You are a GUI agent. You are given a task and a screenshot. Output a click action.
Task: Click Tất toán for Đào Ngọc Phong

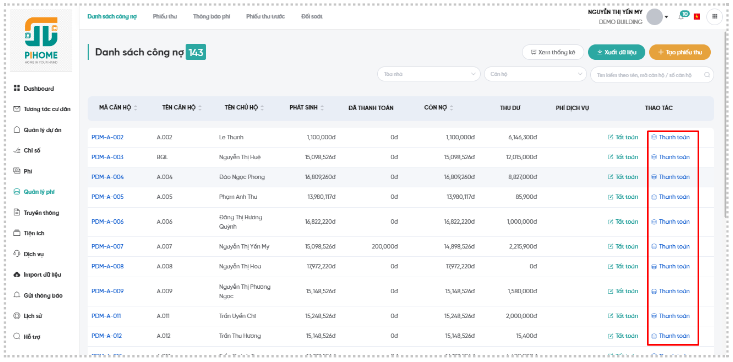pos(623,177)
